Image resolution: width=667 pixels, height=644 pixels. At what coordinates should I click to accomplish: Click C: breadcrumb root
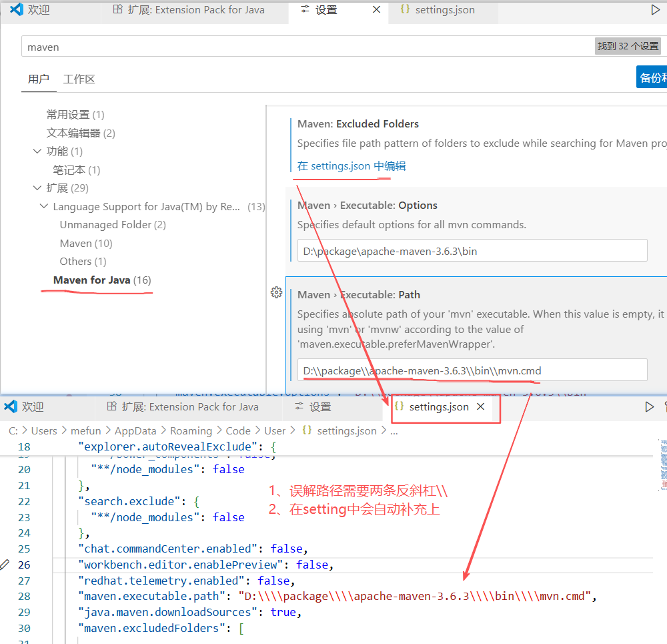point(13,430)
